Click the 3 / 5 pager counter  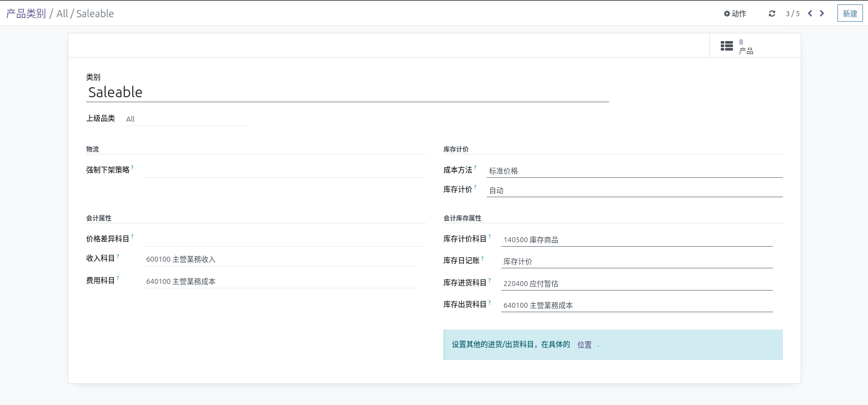coord(792,14)
